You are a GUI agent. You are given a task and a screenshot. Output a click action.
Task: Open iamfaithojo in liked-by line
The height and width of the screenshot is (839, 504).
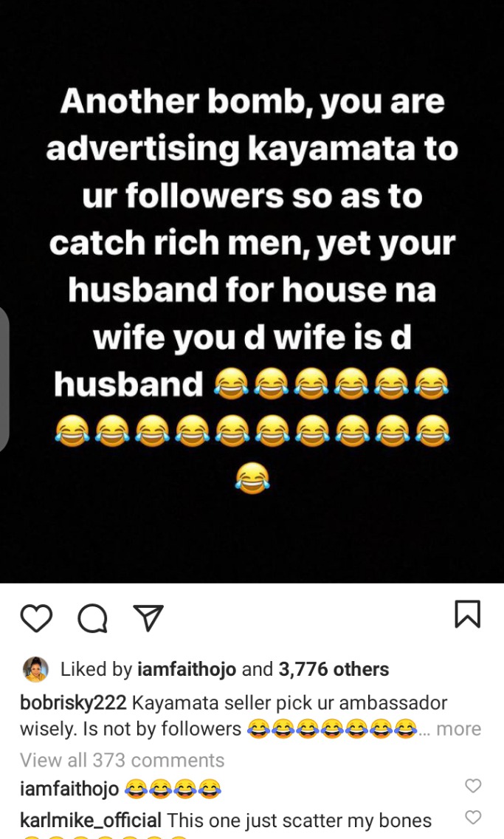click(x=187, y=669)
